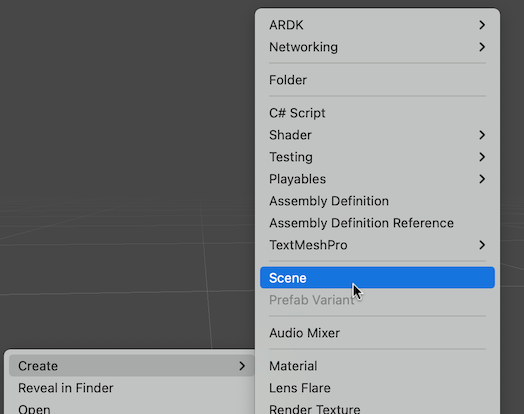
Task: Click the chevron beside Networking
Action: pos(482,47)
